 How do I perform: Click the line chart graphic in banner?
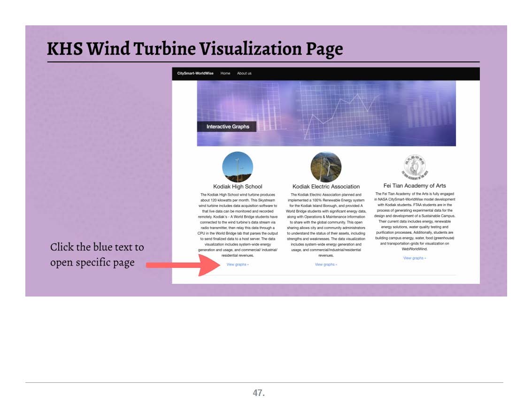pyautogui.click(x=338, y=113)
